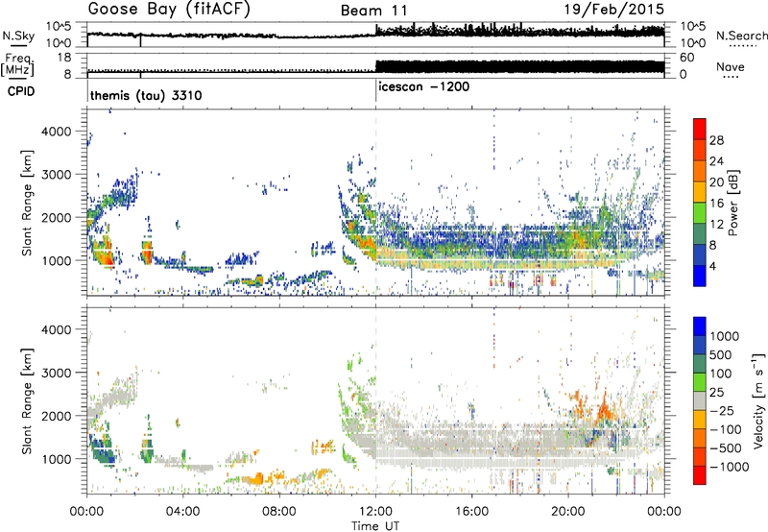This screenshot has width=768, height=532.
Task: Click the power panel 'Slant Range [km]' label
Action: (28, 203)
